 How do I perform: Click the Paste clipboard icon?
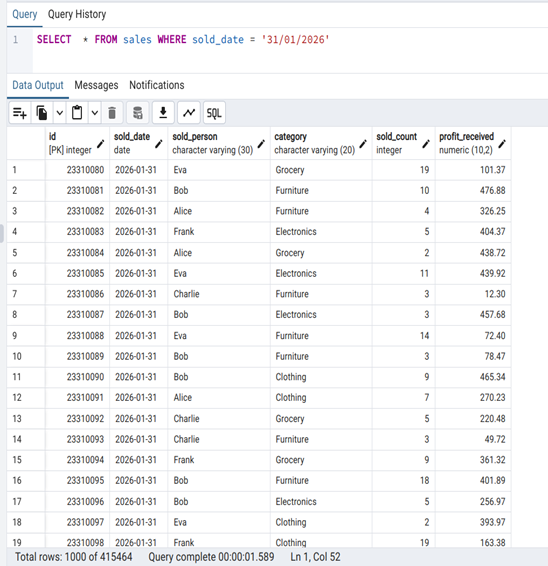click(77, 113)
